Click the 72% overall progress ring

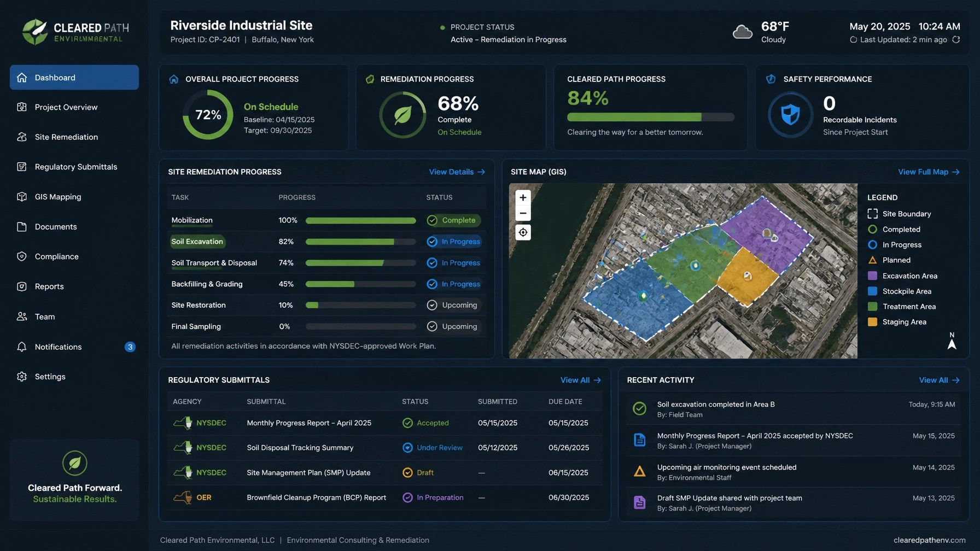point(208,115)
